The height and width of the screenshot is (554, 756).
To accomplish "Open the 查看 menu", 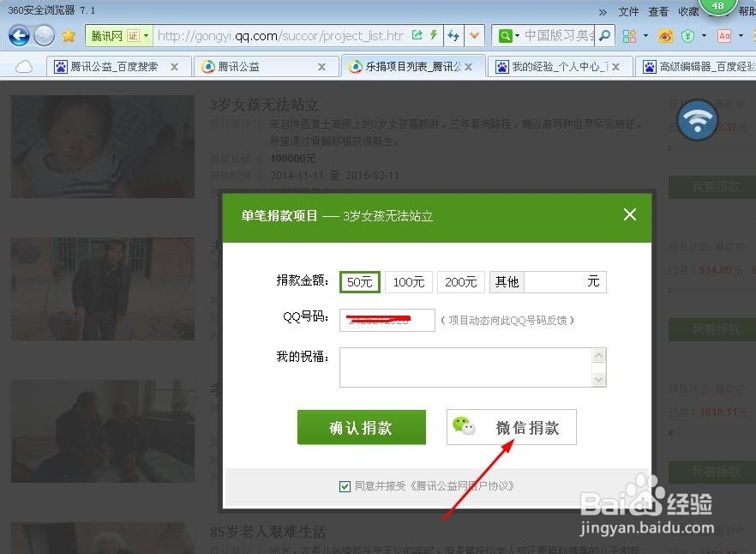I will coord(658,12).
